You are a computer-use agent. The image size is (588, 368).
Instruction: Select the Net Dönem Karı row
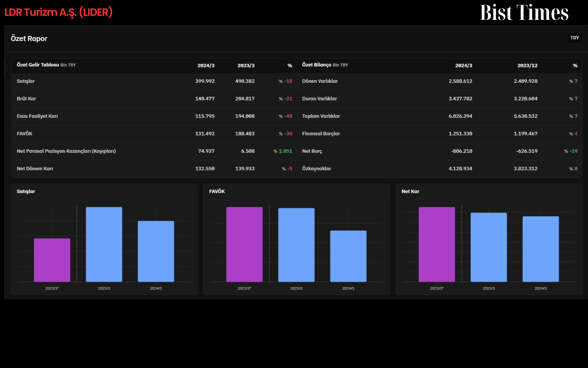pyautogui.click(x=154, y=169)
